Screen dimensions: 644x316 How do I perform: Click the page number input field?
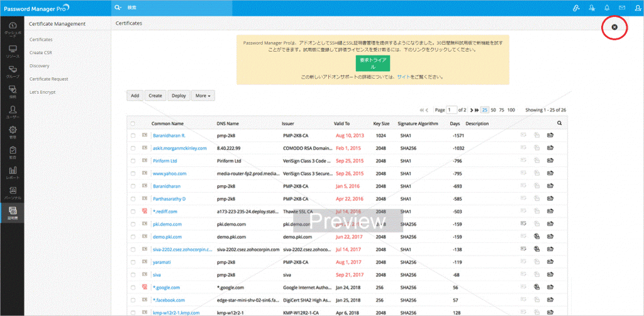point(452,110)
